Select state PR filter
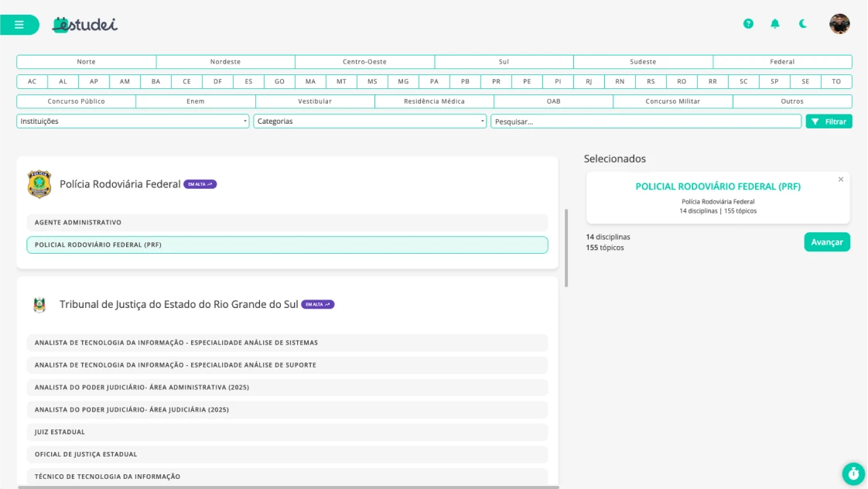Screen dimensions: 868x489 coord(496,81)
